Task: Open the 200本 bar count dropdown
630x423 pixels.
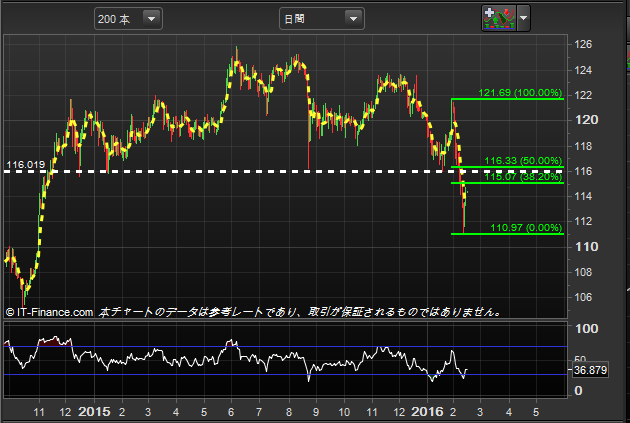Action: point(128,19)
